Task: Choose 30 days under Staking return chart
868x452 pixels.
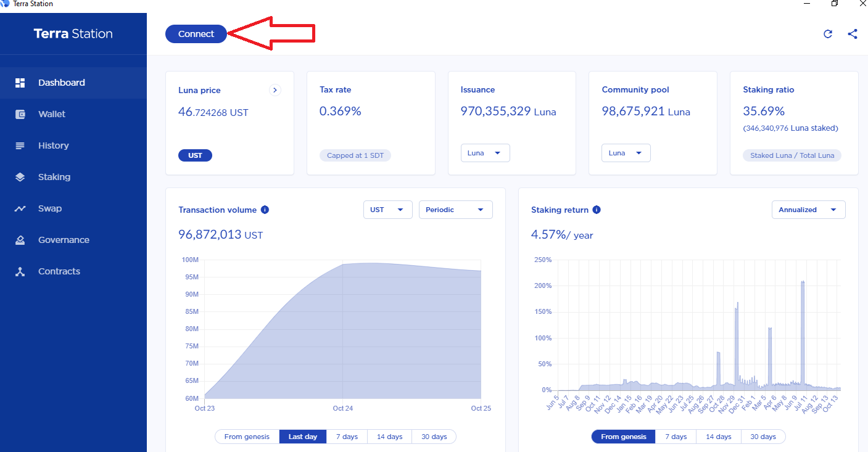Action: coord(763,437)
